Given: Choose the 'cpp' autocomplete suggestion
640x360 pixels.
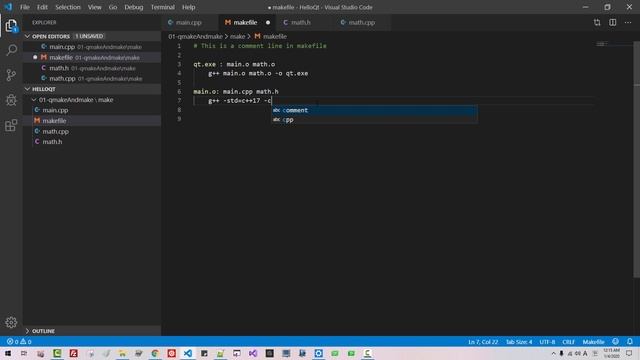Looking at the screenshot, I should (x=375, y=120).
